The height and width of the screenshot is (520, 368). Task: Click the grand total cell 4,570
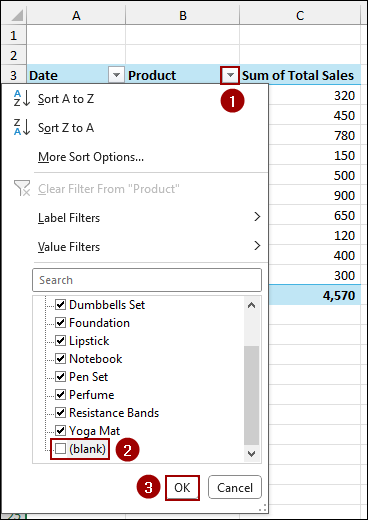(314, 295)
